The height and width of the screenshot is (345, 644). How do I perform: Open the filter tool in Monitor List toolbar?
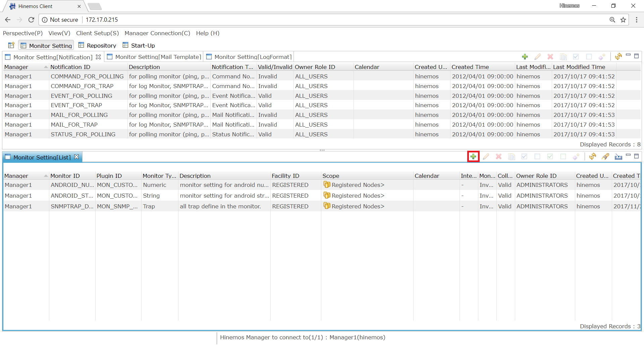pyautogui.click(x=605, y=156)
